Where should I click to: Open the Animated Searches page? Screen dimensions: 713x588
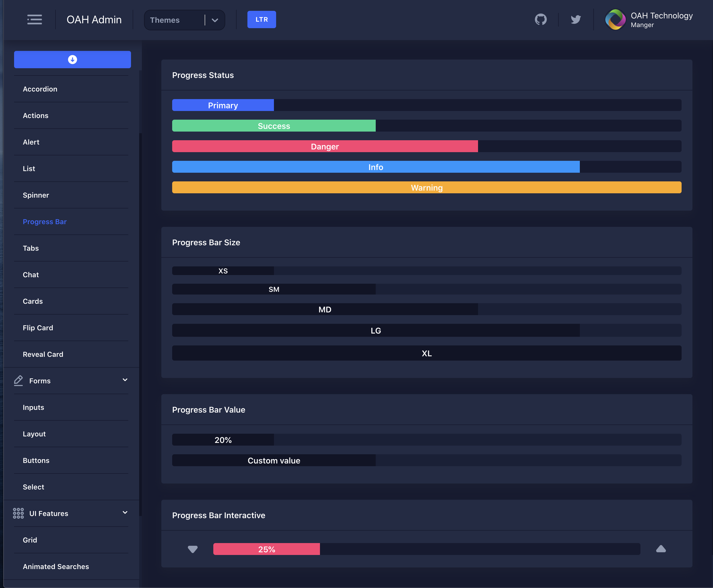55,566
